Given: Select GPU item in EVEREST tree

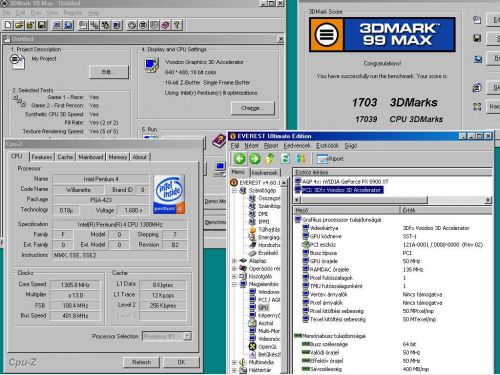Looking at the screenshot, I should (263, 308).
